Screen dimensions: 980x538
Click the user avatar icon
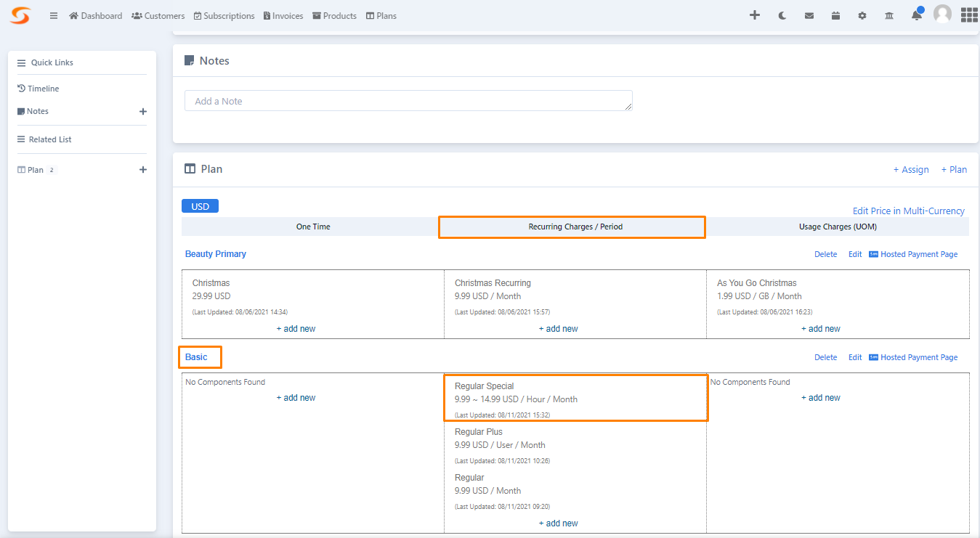pos(942,15)
